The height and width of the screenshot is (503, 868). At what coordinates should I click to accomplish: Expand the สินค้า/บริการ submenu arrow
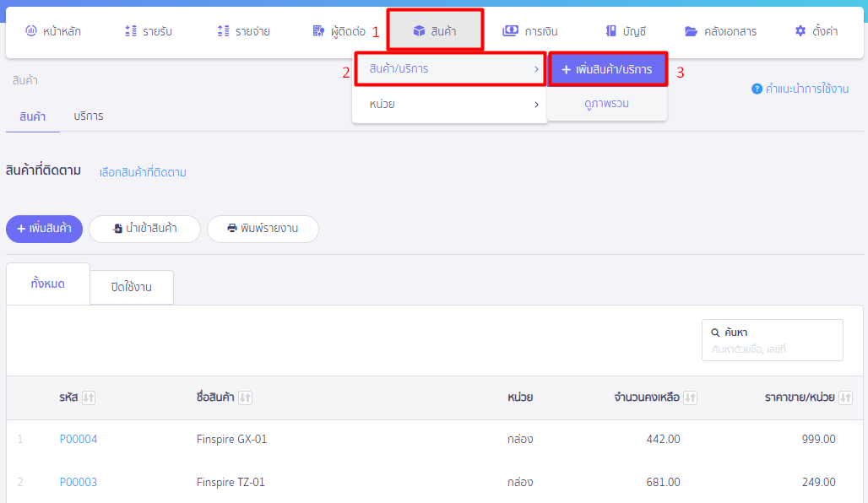pos(536,69)
